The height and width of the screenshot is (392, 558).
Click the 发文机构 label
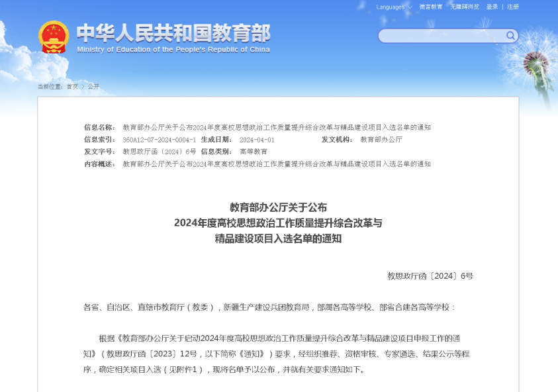(x=337, y=140)
